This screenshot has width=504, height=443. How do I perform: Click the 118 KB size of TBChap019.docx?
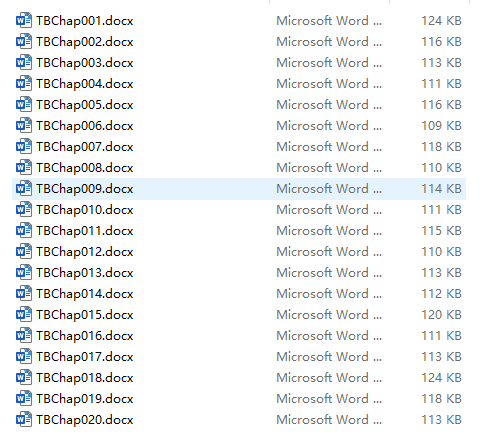[441, 399]
